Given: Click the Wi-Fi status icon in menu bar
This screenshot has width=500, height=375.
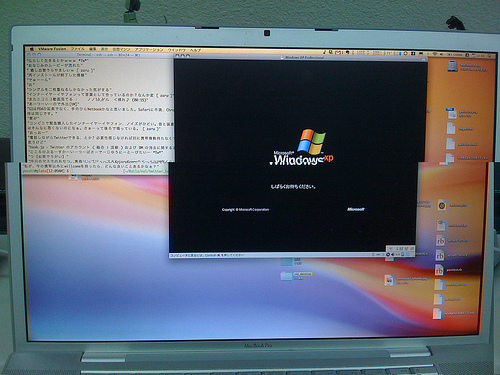Looking at the screenshot, I should coord(435,54).
